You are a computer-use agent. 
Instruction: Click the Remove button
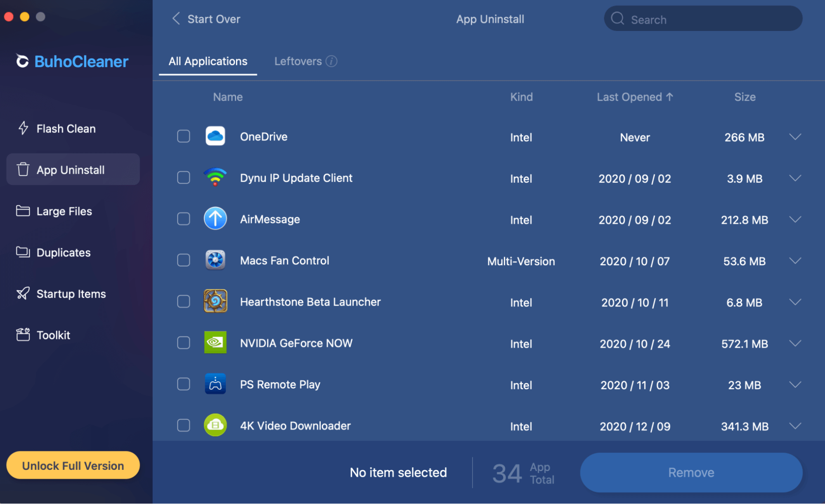coord(690,472)
